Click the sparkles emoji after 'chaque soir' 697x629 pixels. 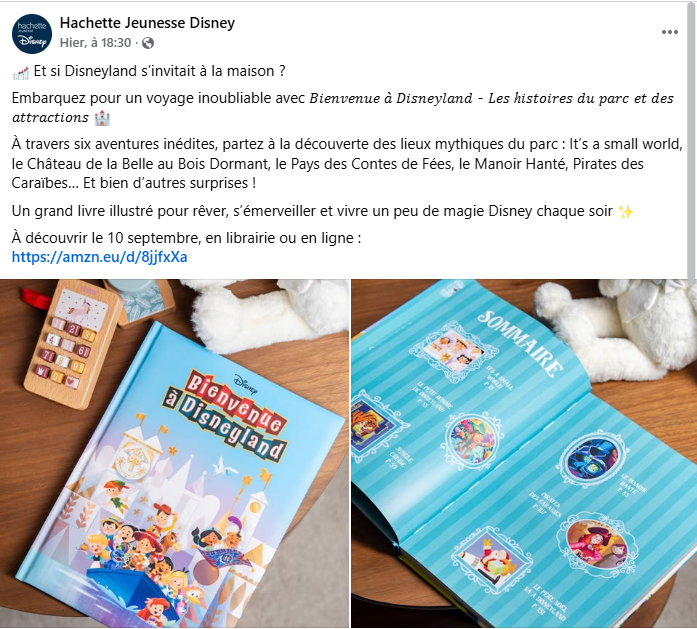click(626, 212)
